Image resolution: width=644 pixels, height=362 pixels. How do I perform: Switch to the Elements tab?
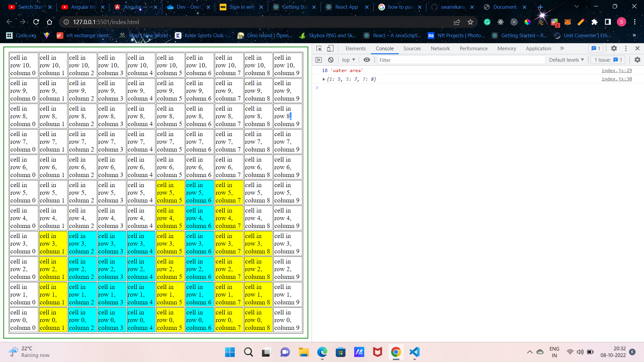tap(356, 49)
